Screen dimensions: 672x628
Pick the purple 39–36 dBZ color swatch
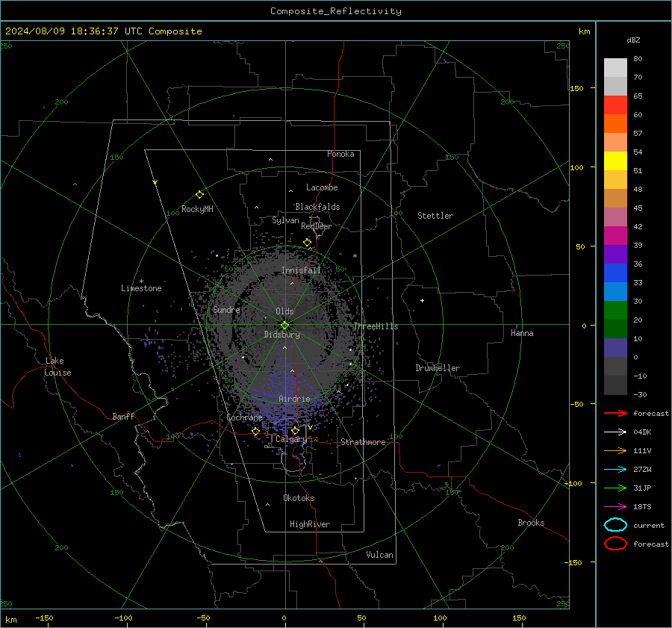coord(615,254)
